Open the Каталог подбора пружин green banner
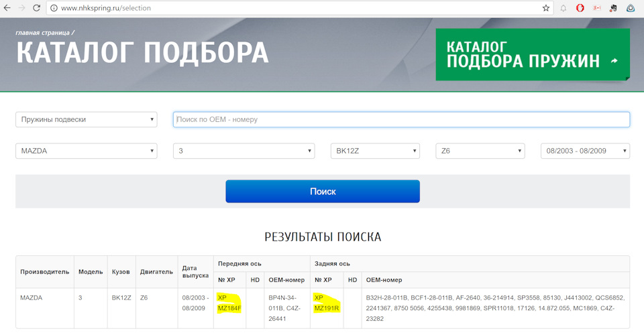 pyautogui.click(x=533, y=54)
